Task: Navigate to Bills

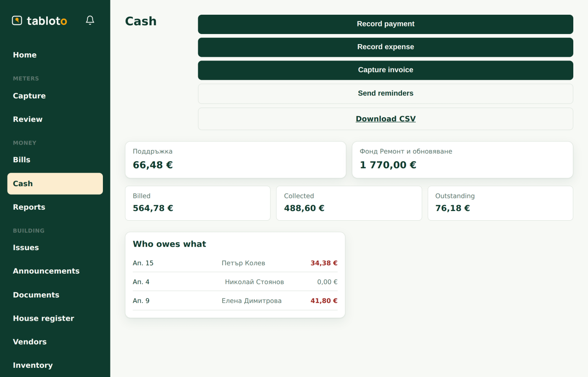Action: (x=55, y=160)
